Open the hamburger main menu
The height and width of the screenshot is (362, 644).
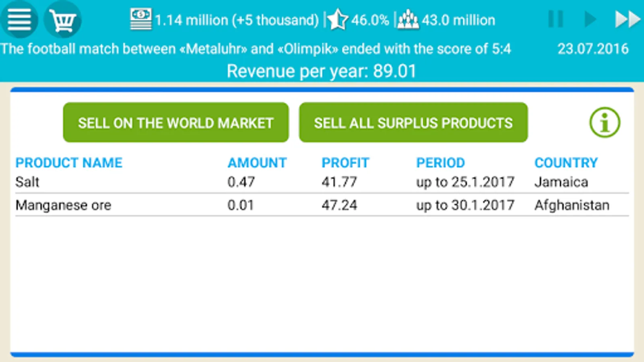pyautogui.click(x=19, y=19)
